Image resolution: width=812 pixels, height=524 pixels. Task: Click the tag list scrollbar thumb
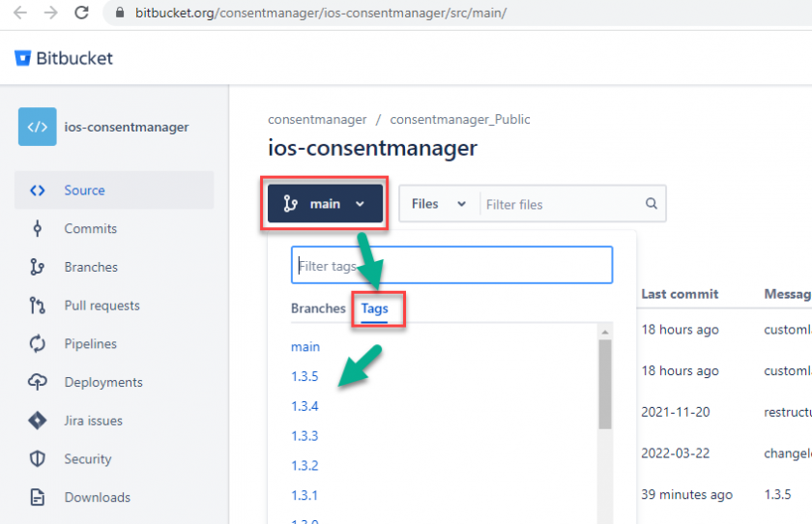(x=605, y=384)
